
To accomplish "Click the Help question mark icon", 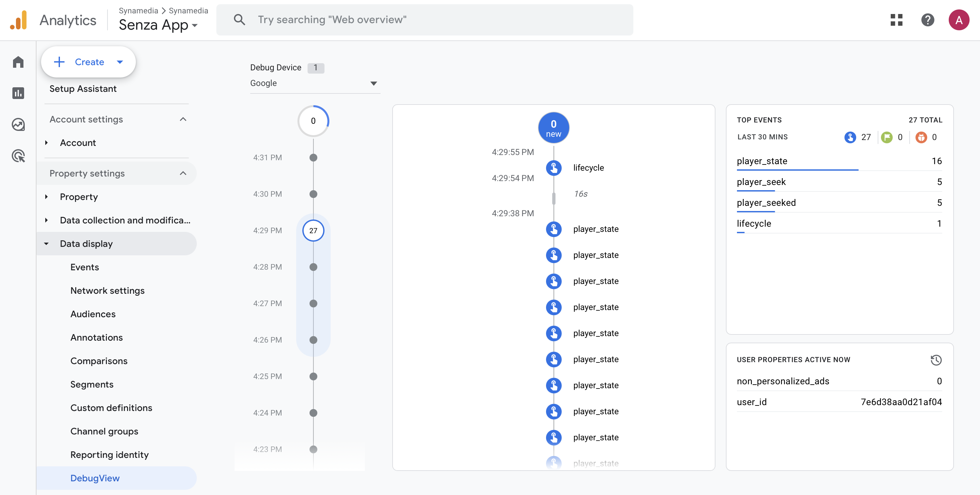I will [927, 20].
